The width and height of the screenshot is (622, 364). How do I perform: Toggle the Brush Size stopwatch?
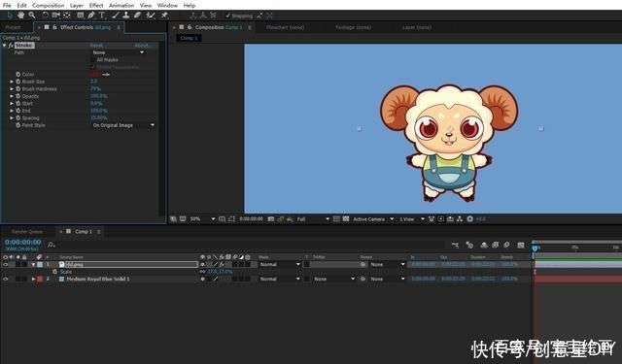point(17,82)
